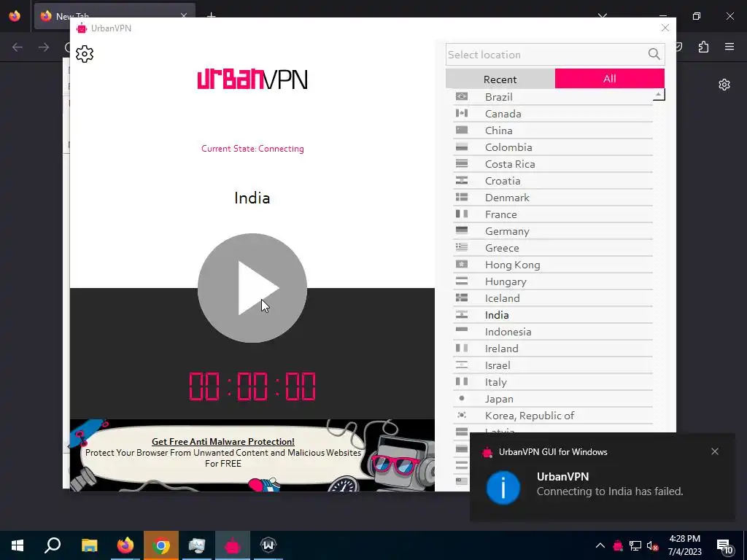This screenshot has width=747, height=560.
Task: Select the New Tab tab in Firefox
Action: pos(115,16)
